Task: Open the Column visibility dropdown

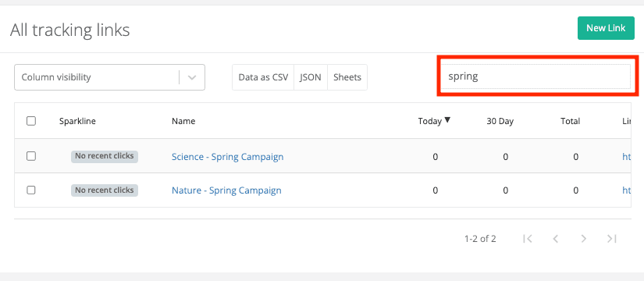Action: click(x=109, y=77)
